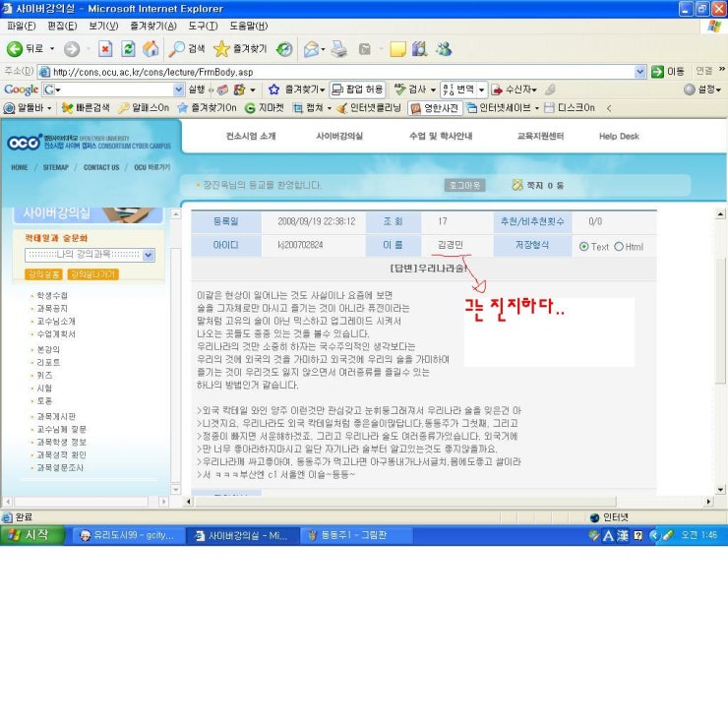Click the IE Stop toolbar icon

(105, 49)
